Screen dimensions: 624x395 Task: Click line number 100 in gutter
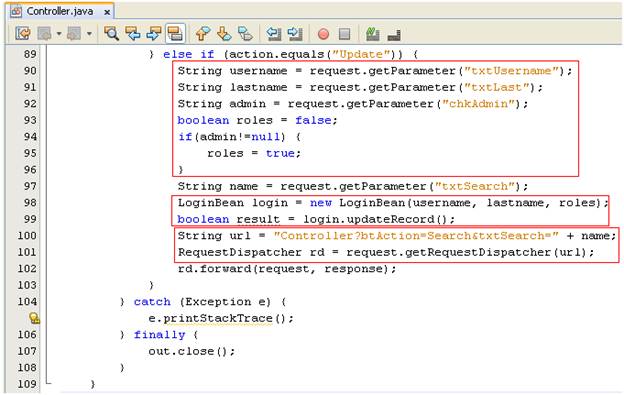coord(27,235)
